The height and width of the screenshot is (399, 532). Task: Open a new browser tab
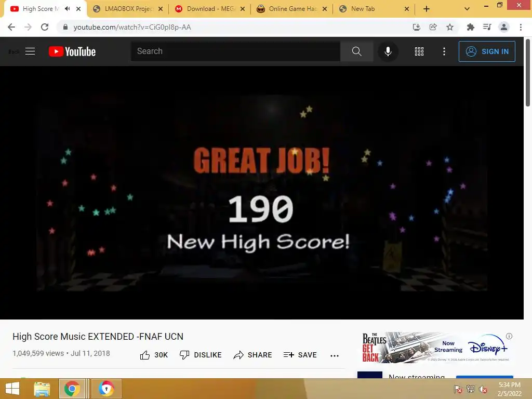point(427,9)
